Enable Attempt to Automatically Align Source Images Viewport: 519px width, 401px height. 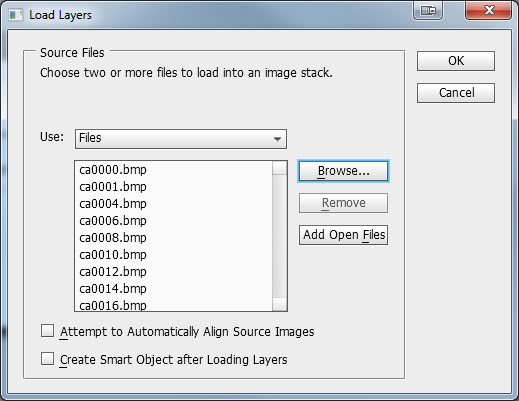click(47, 331)
